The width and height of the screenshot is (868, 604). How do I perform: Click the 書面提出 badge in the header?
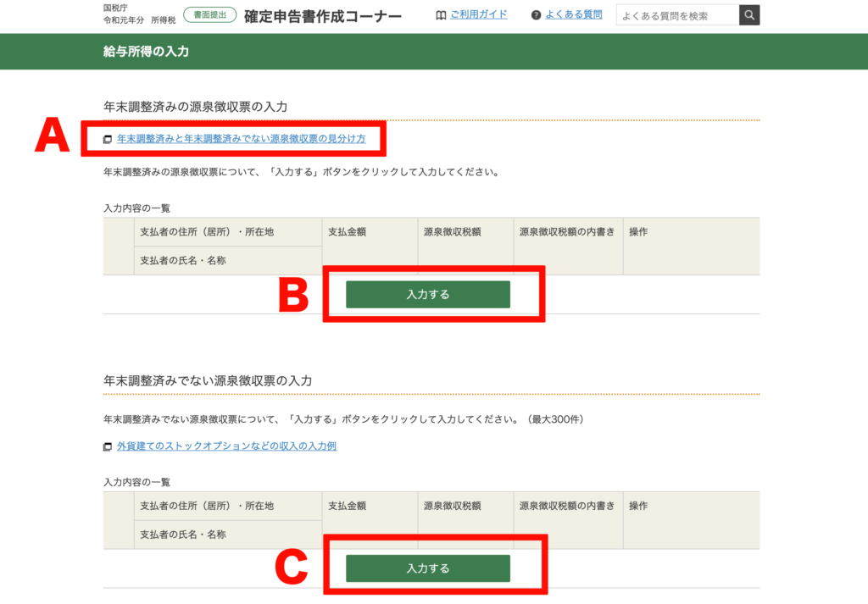tap(209, 15)
